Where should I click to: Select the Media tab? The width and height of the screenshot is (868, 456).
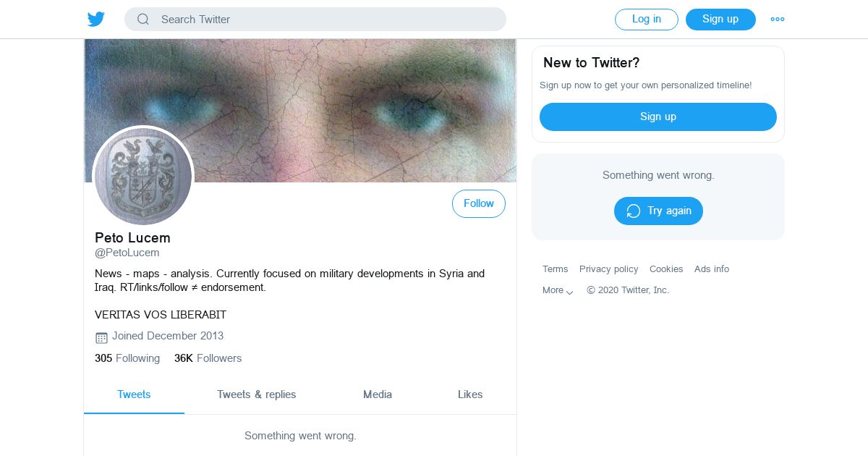(x=378, y=394)
